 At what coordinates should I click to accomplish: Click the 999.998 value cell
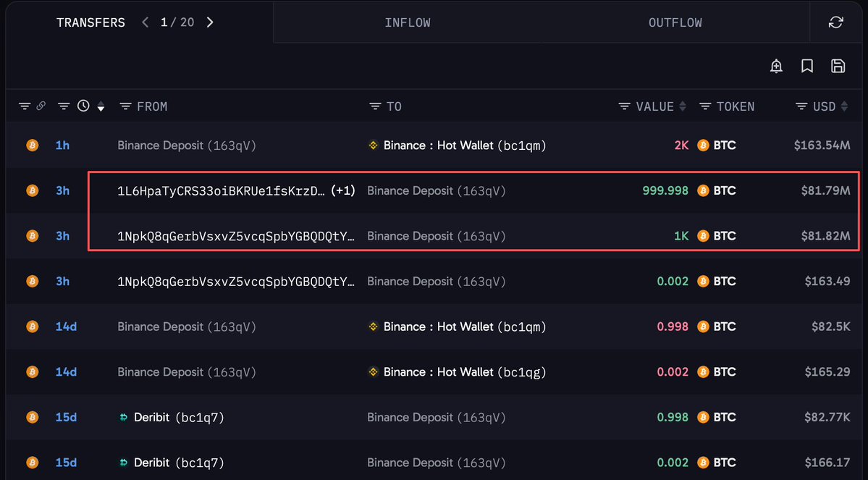665,191
